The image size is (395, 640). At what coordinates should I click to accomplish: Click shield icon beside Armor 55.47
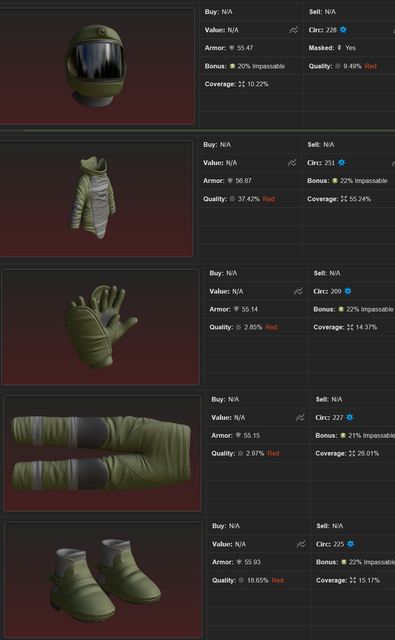coord(231,48)
